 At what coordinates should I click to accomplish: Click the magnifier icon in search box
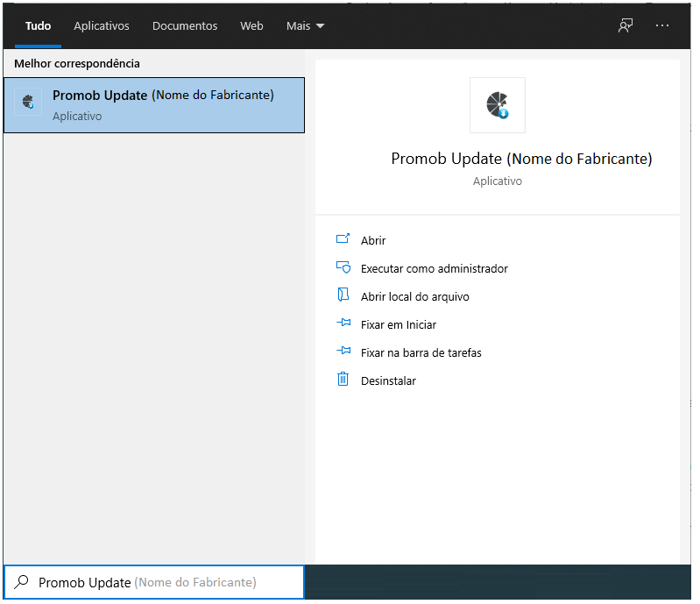pos(21,582)
